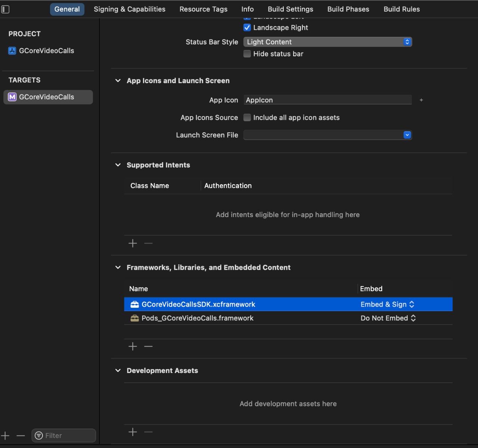Collapse App Icons and Launch Screen section
Viewport: 478px width, 448px height.
pos(118,81)
